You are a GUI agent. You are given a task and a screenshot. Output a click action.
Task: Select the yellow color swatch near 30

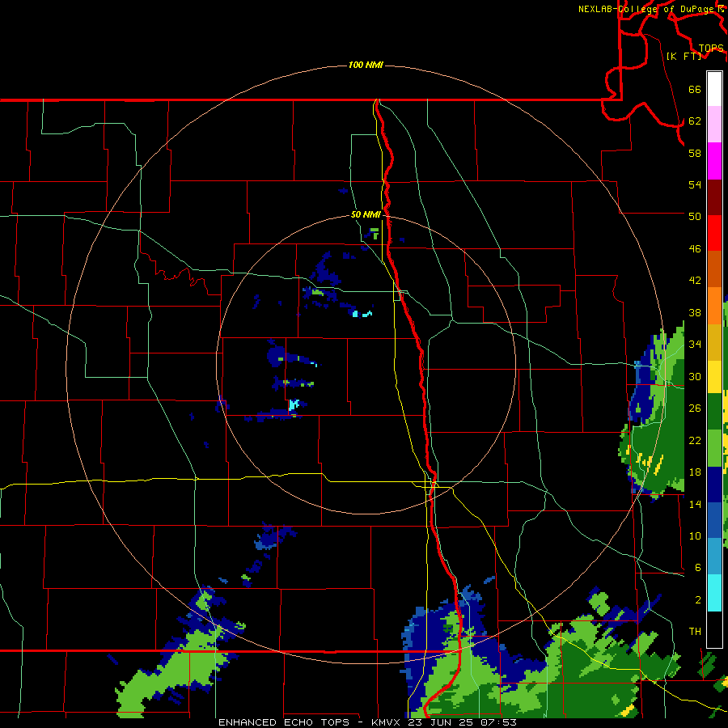pos(714,376)
